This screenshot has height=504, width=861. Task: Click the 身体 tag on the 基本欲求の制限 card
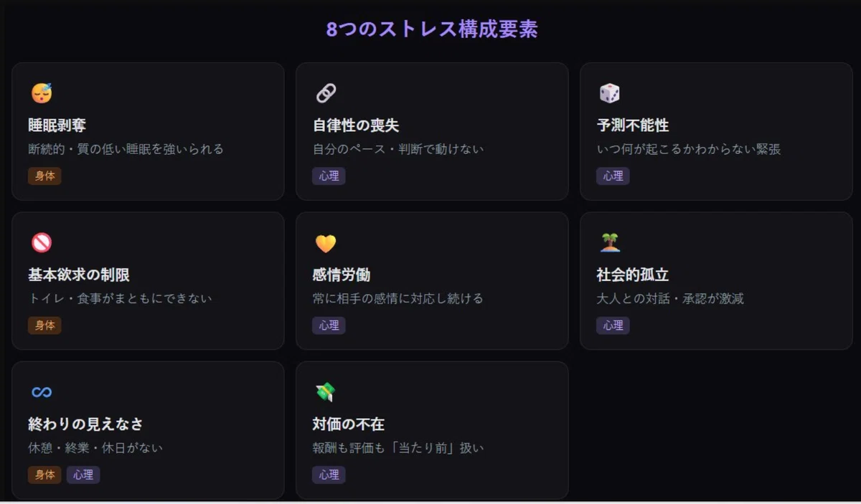click(44, 325)
